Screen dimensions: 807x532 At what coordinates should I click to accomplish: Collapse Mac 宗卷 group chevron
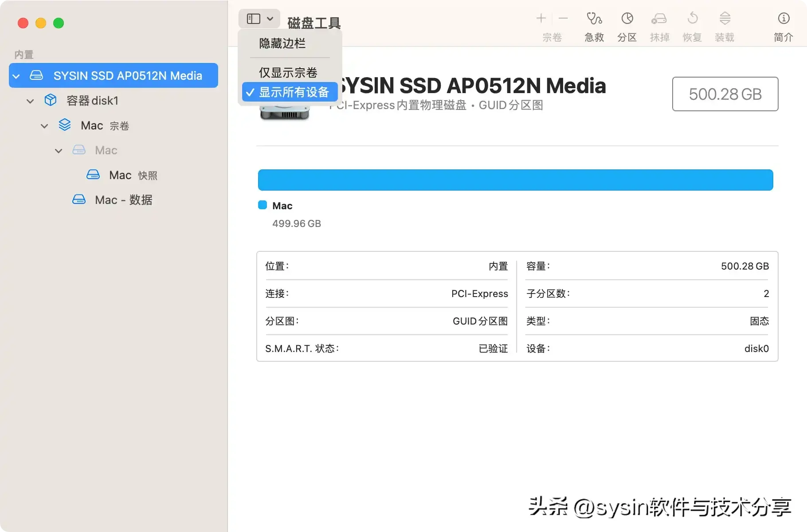tap(44, 126)
